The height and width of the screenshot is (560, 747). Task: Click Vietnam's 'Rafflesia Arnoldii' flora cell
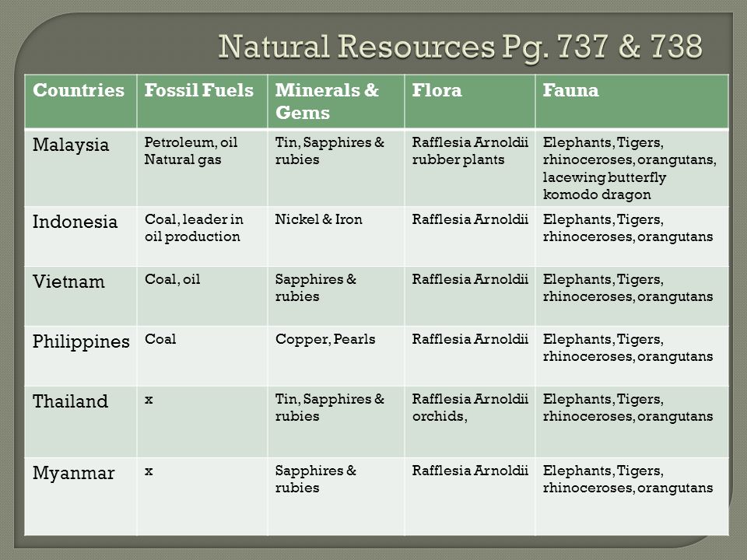[x=470, y=296]
